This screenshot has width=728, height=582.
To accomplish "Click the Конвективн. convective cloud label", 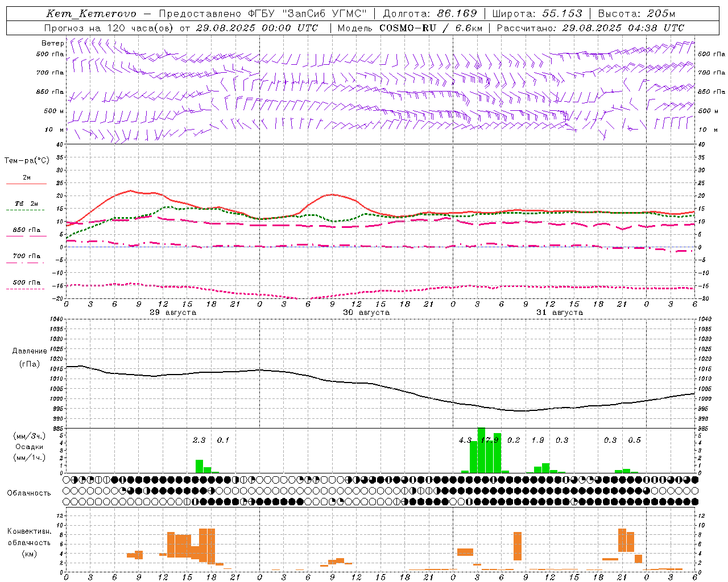I will pyautogui.click(x=29, y=531).
